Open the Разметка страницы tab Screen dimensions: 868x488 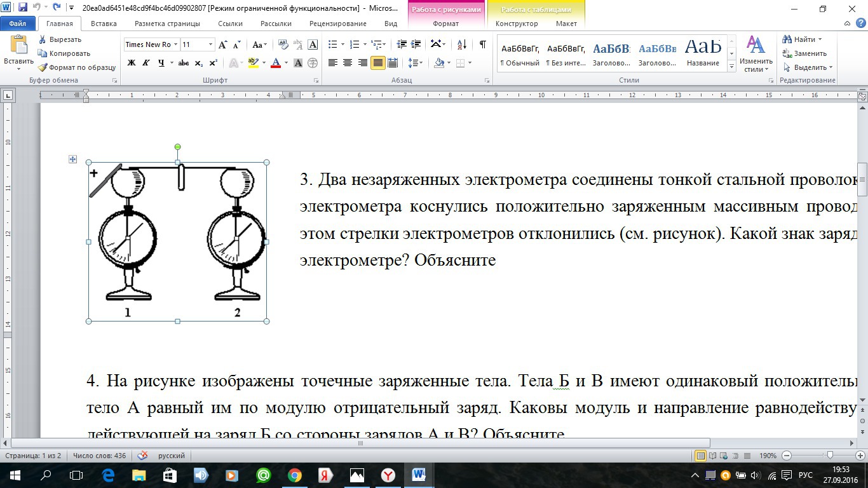point(167,24)
